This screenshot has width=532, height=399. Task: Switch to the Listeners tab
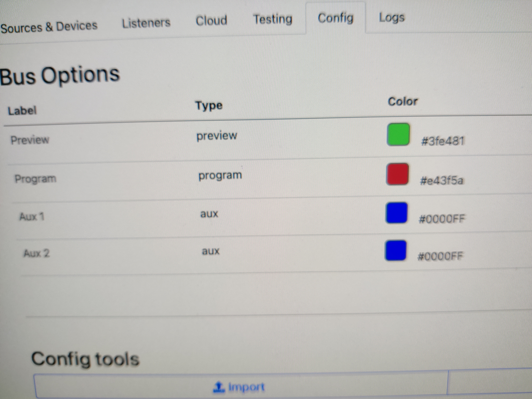coord(146,23)
